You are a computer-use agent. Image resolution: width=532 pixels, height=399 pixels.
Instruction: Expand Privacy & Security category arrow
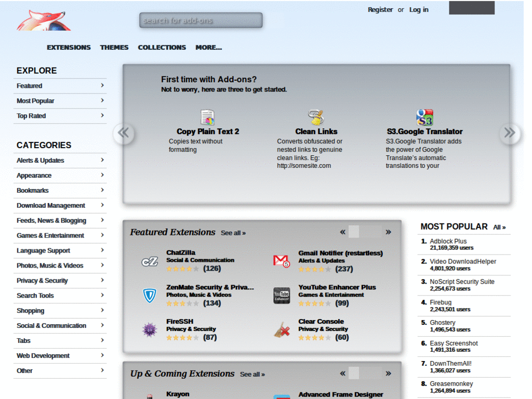pyautogui.click(x=102, y=280)
